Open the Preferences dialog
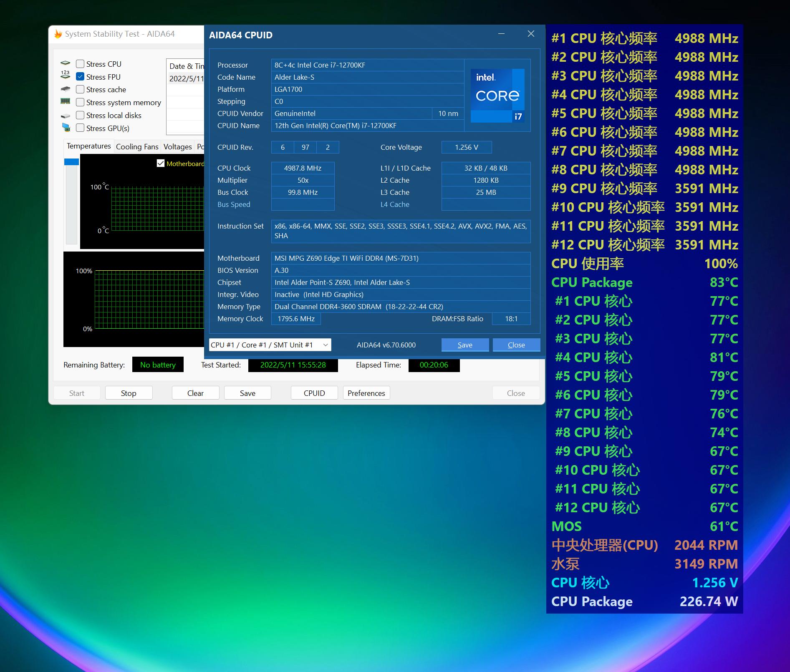 [x=366, y=393]
